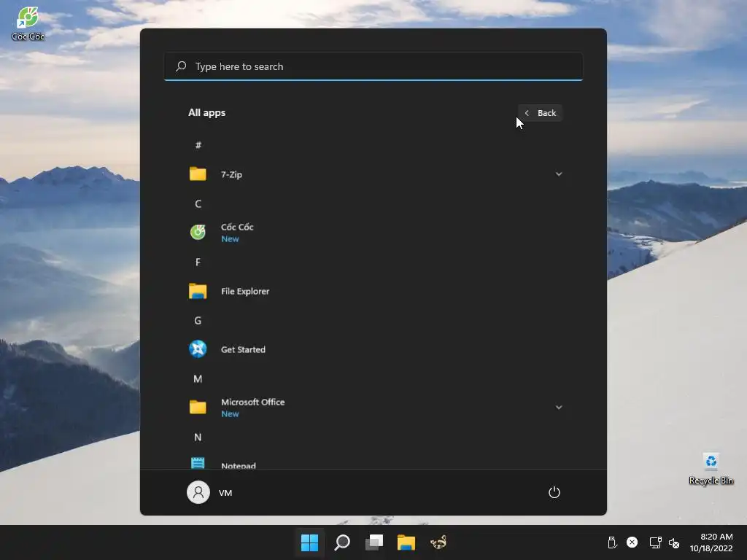This screenshot has width=747, height=560.
Task: Open File Explorer from the taskbar
Action: (406, 542)
